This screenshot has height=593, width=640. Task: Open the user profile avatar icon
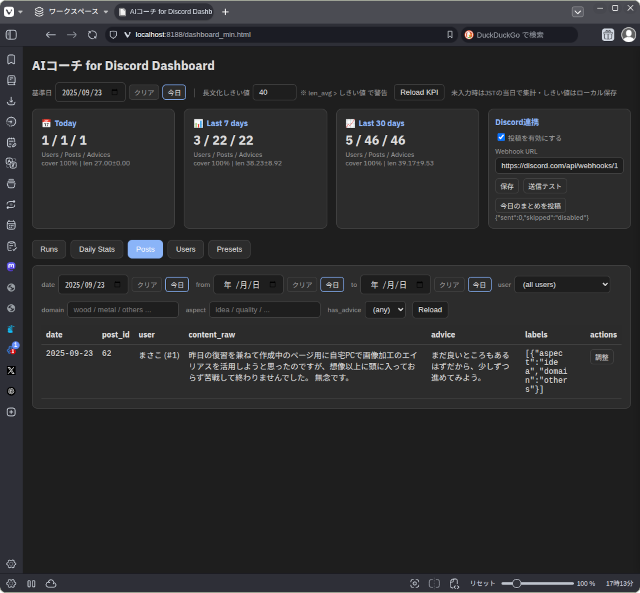[628, 34]
